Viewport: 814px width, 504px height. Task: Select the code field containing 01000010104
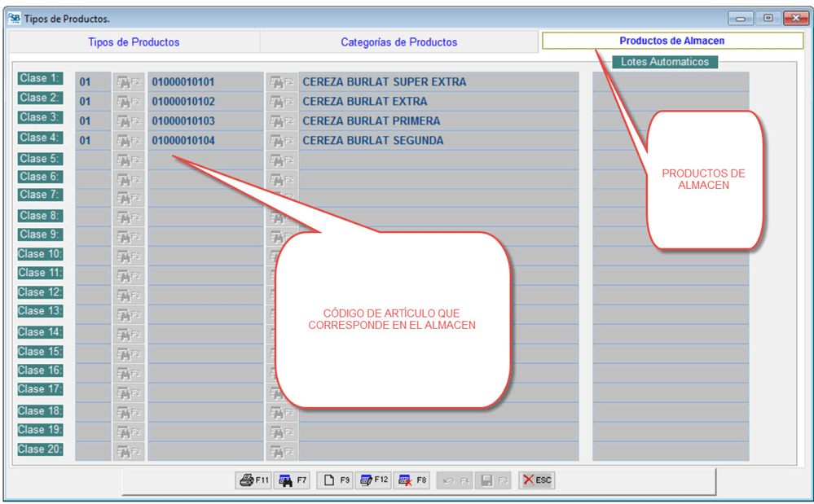pyautogui.click(x=204, y=139)
